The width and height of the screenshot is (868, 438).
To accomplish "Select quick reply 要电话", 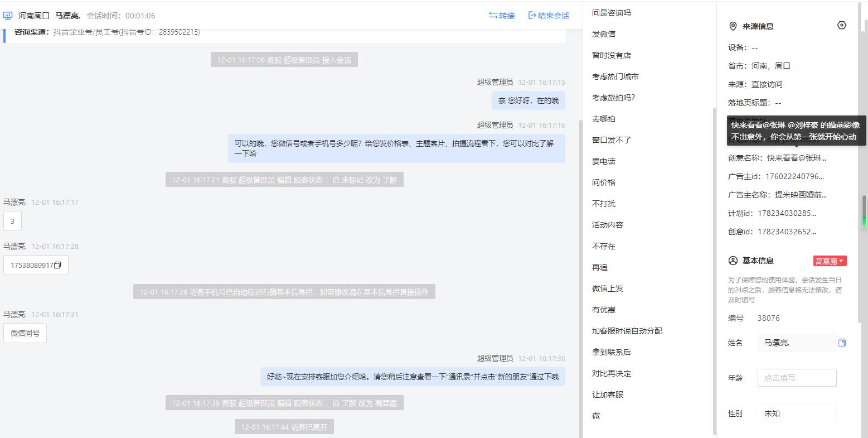I will point(603,161).
